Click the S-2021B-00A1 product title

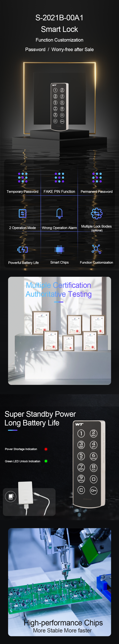click(x=60, y=18)
